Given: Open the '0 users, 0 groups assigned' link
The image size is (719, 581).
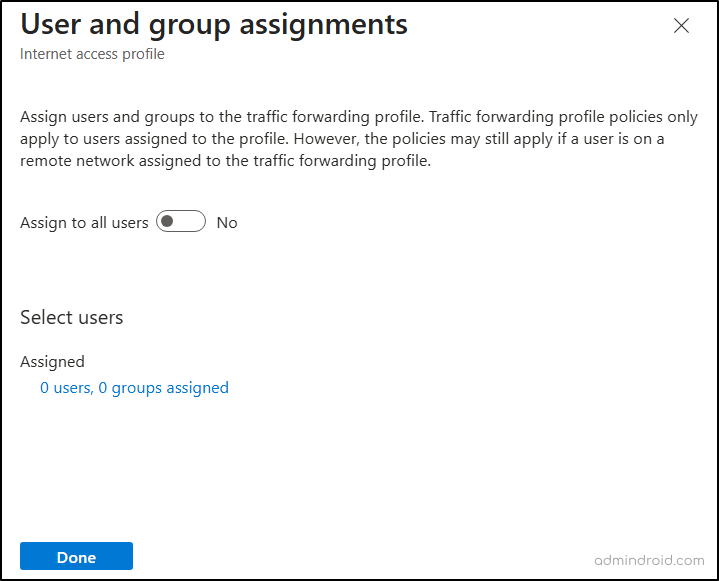Looking at the screenshot, I should click(134, 388).
